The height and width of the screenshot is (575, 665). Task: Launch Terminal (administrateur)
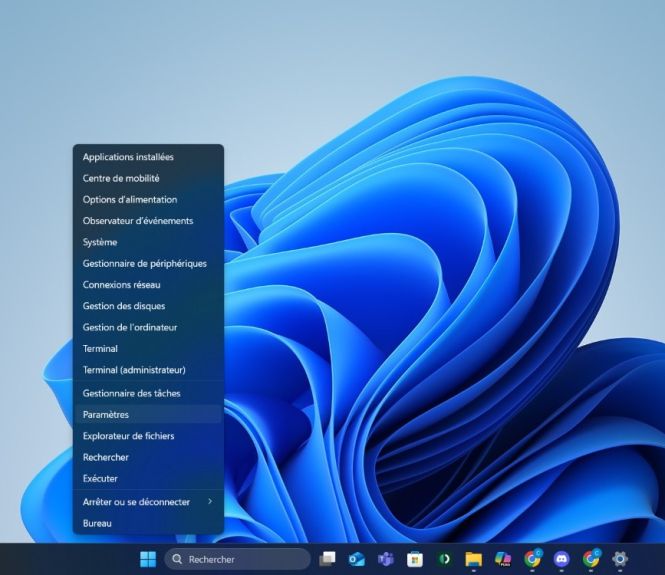click(148, 370)
